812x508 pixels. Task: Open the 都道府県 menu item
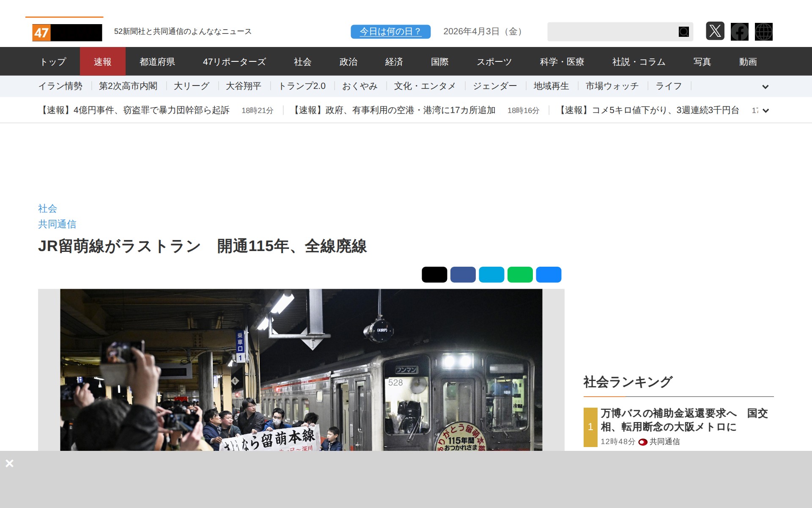[x=157, y=62]
